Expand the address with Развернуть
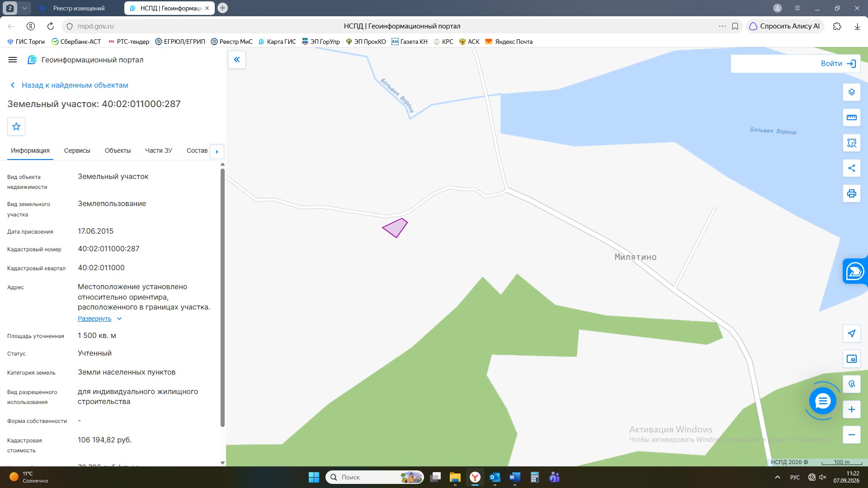 [99, 319]
